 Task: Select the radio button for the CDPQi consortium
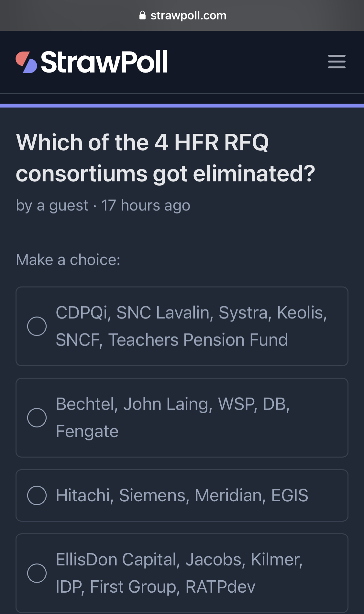pyautogui.click(x=37, y=326)
